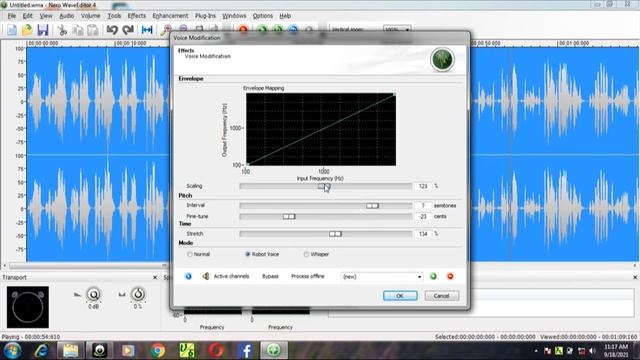The width and height of the screenshot is (640, 360).
Task: Click OK in Voice Modification dialog
Action: click(x=400, y=296)
